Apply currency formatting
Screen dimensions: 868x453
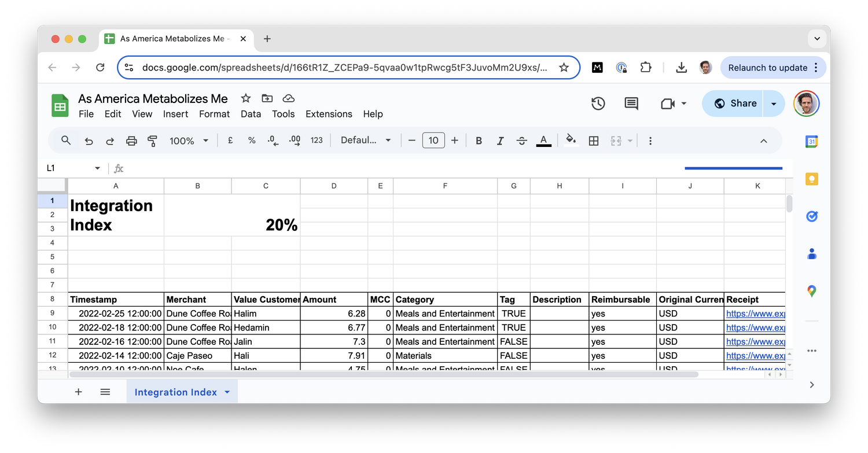[230, 140]
